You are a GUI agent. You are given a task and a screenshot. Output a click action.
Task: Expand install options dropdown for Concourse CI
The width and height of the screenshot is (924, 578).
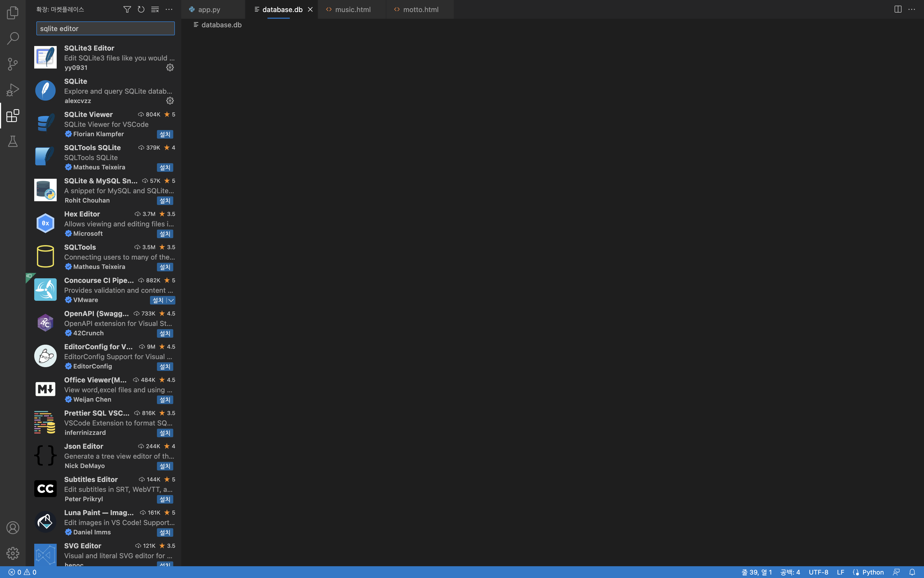point(171,301)
